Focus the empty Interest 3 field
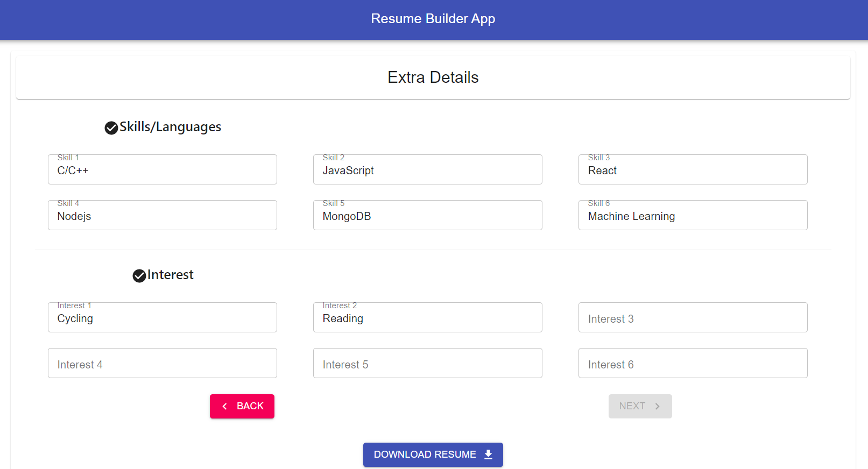868x469 pixels. coord(693,317)
